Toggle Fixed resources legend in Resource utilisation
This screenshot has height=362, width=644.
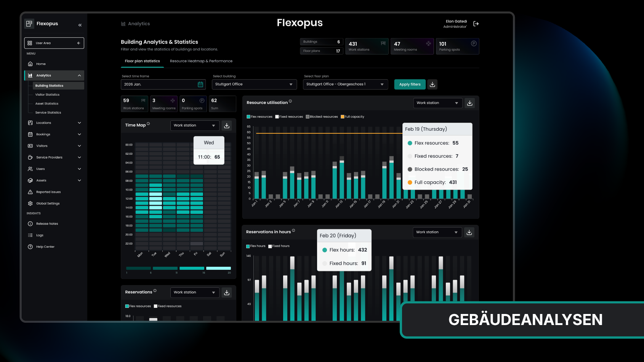click(x=289, y=117)
